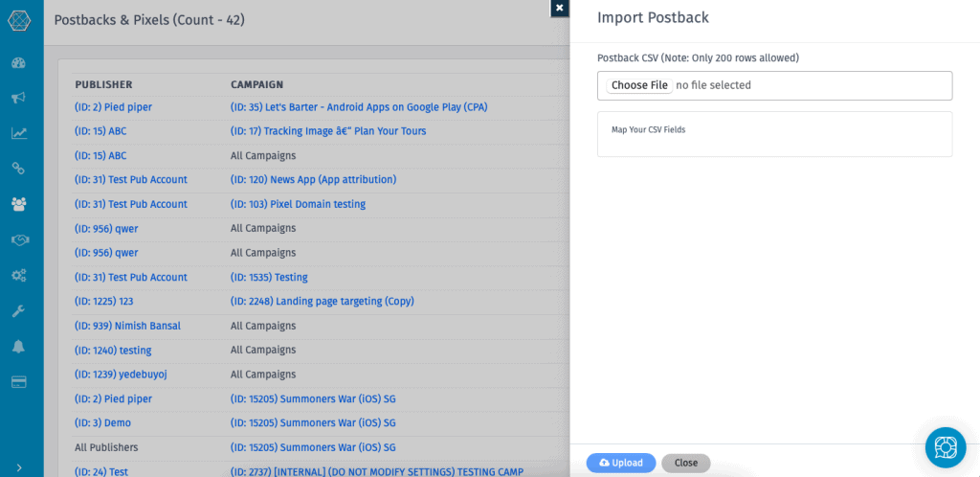Open the bell notifications icon
This screenshot has height=477, width=980.
(x=19, y=346)
